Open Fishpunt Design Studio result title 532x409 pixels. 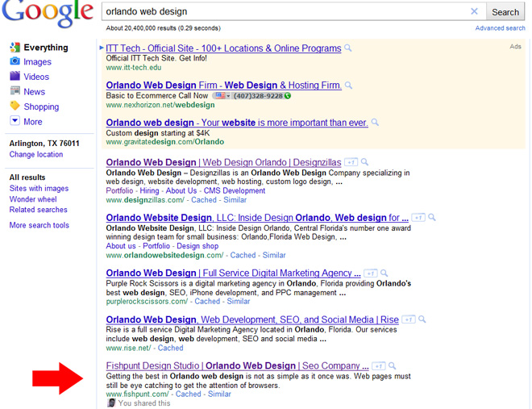pyautogui.click(x=238, y=366)
